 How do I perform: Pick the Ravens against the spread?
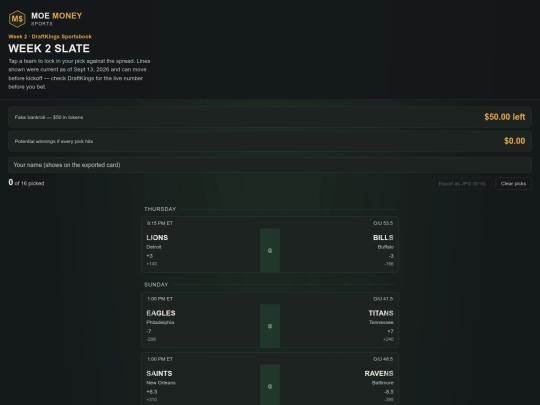tap(339, 385)
